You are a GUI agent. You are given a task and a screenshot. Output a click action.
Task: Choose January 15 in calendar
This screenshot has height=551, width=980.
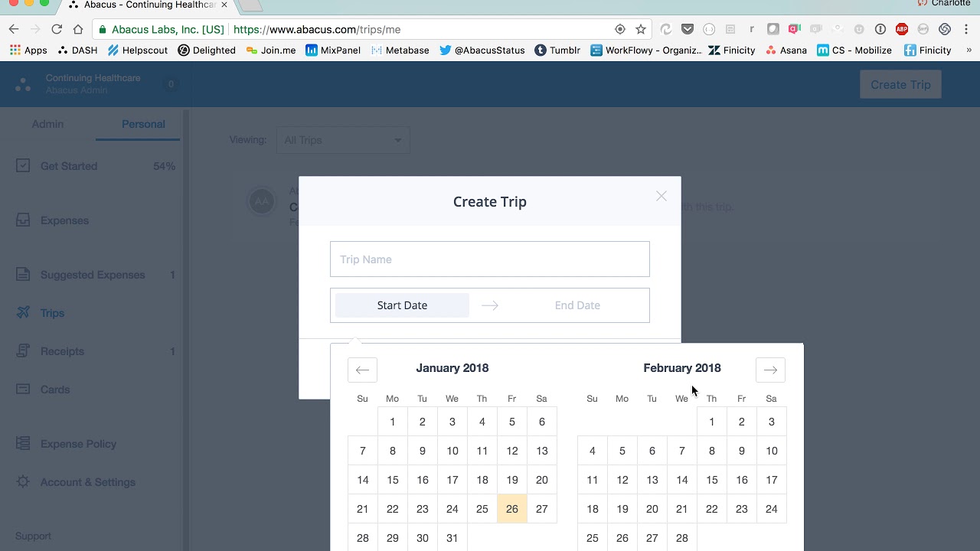(x=393, y=480)
